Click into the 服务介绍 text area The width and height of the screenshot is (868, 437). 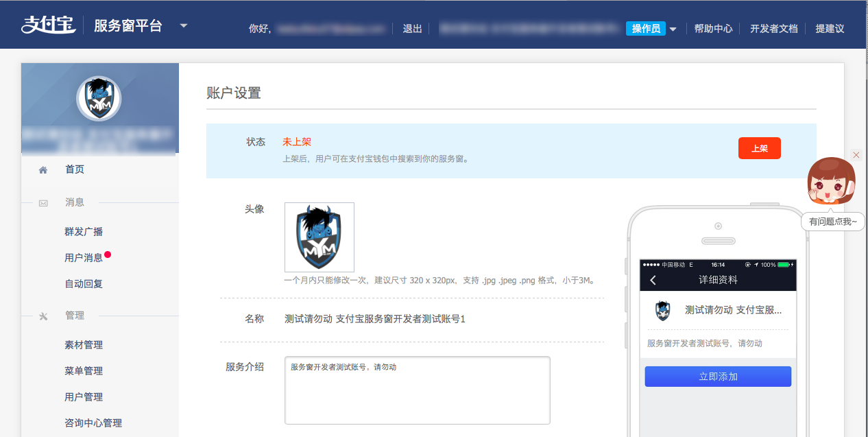point(418,390)
